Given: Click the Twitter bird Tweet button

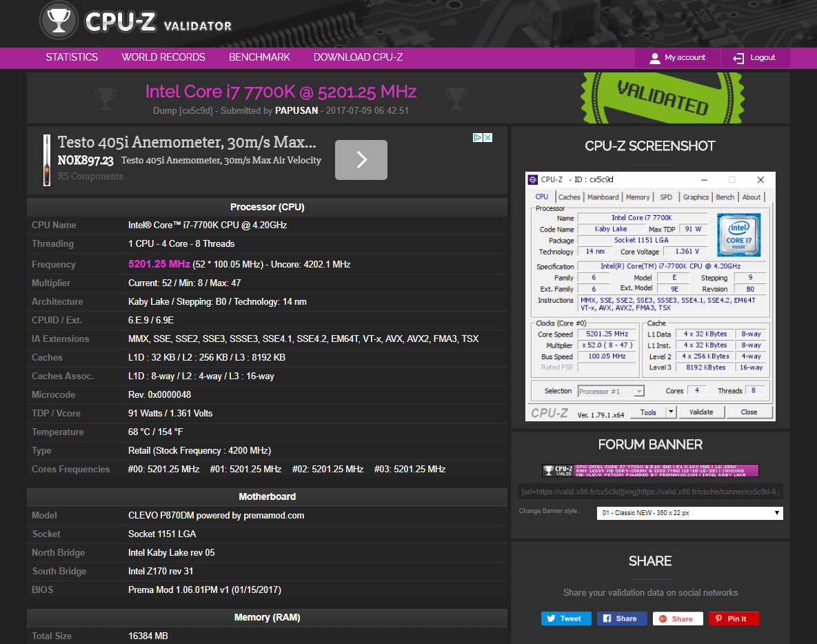Looking at the screenshot, I should tap(566, 618).
